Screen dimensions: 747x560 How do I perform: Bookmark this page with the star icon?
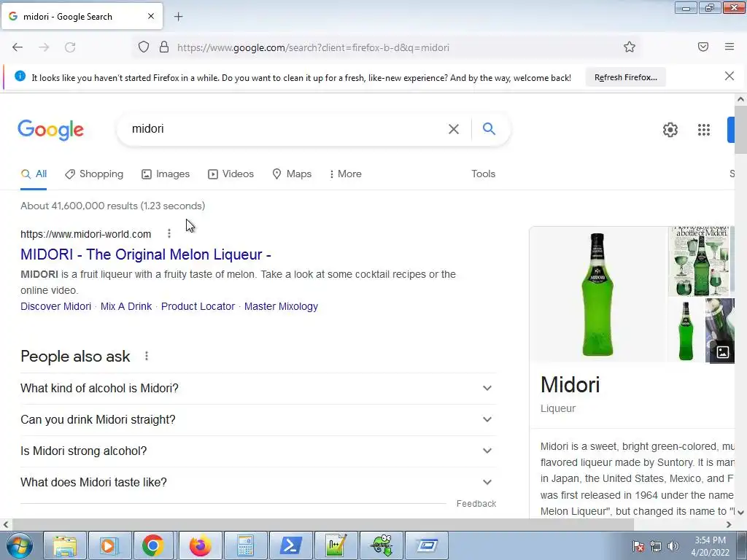coord(630,47)
